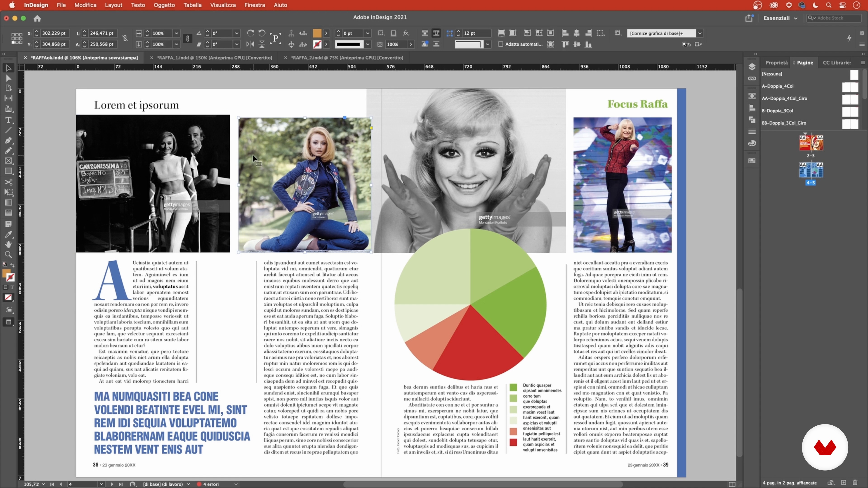Select the Zoom tool in toolbox
This screenshot has height=488, width=868.
click(8, 255)
